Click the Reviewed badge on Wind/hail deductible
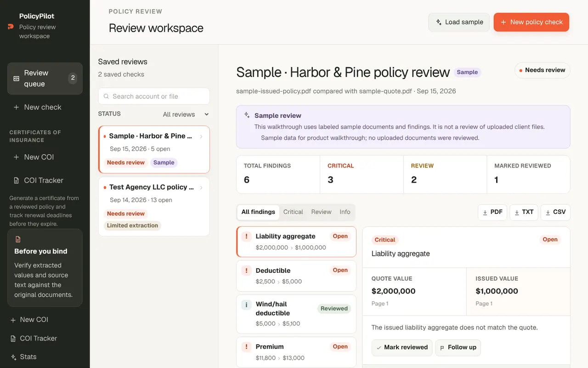The width and height of the screenshot is (588, 368). pyautogui.click(x=334, y=309)
